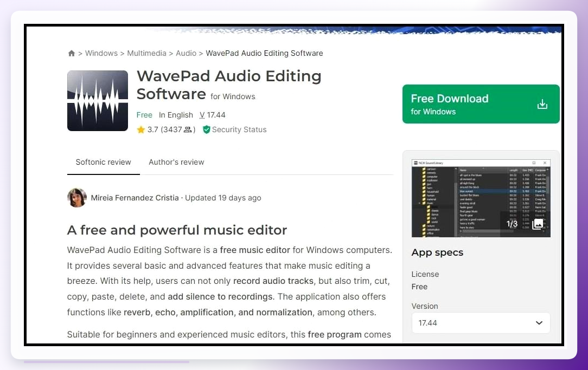The height and width of the screenshot is (370, 588).
Task: Expand version list using chevron arrow
Action: (539, 323)
